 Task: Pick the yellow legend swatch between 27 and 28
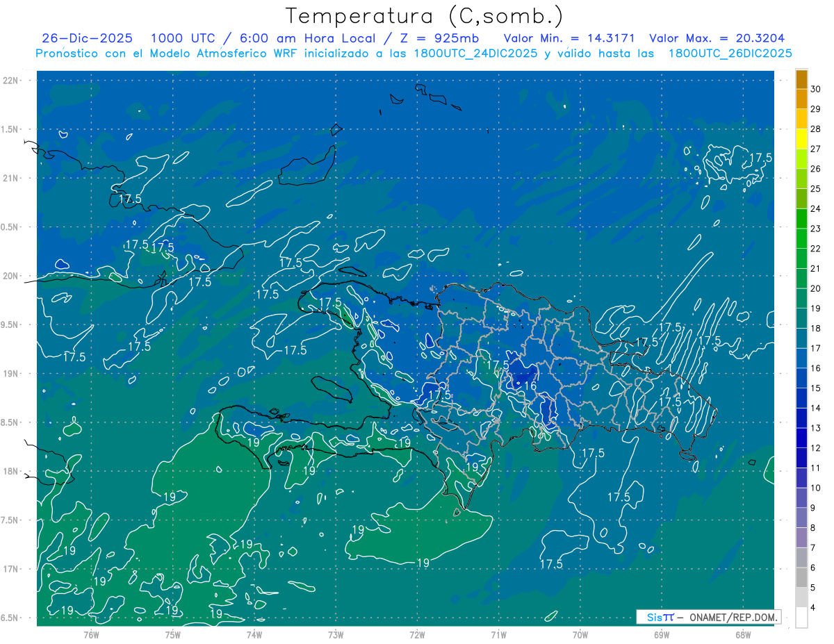point(801,139)
